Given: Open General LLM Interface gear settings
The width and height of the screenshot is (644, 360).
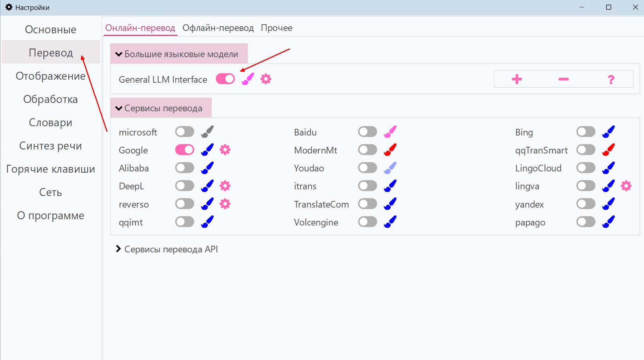Looking at the screenshot, I should [x=266, y=79].
